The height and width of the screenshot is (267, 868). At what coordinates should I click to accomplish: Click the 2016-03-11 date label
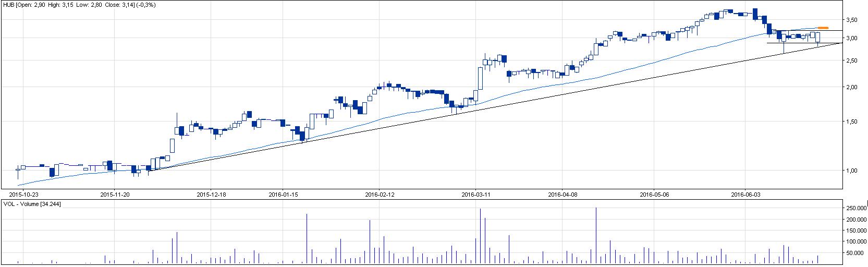pyautogui.click(x=476, y=195)
